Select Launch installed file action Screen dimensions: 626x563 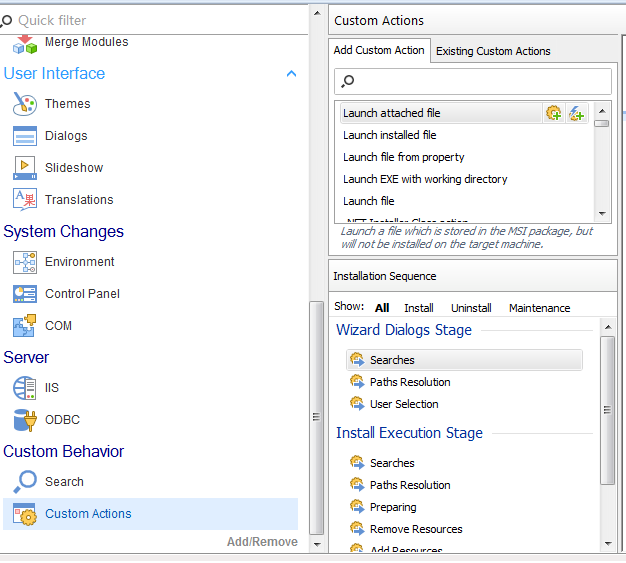(x=389, y=135)
